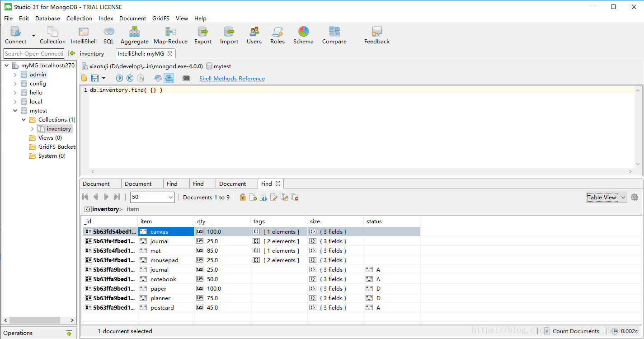This screenshot has width=644, height=339.
Task: Open the Roles manager
Action: point(277,35)
